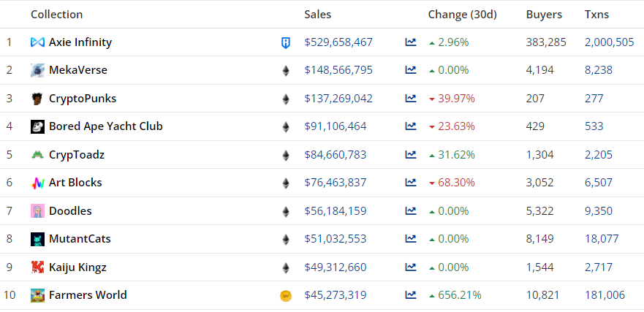This screenshot has height=312, width=644.
Task: Click the Ronin blockchain icon for Axie Infinity
Action: [285, 42]
